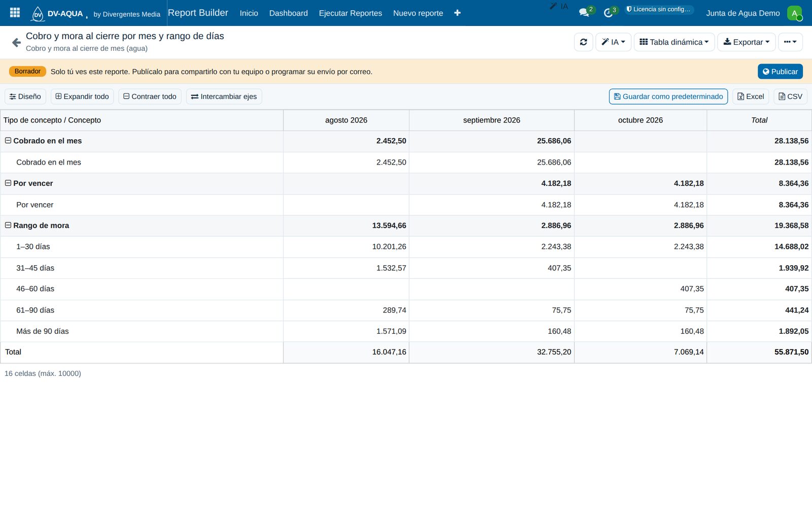The height and width of the screenshot is (508, 812).
Task: Click the IA wand icon in top bar
Action: tap(559, 6)
